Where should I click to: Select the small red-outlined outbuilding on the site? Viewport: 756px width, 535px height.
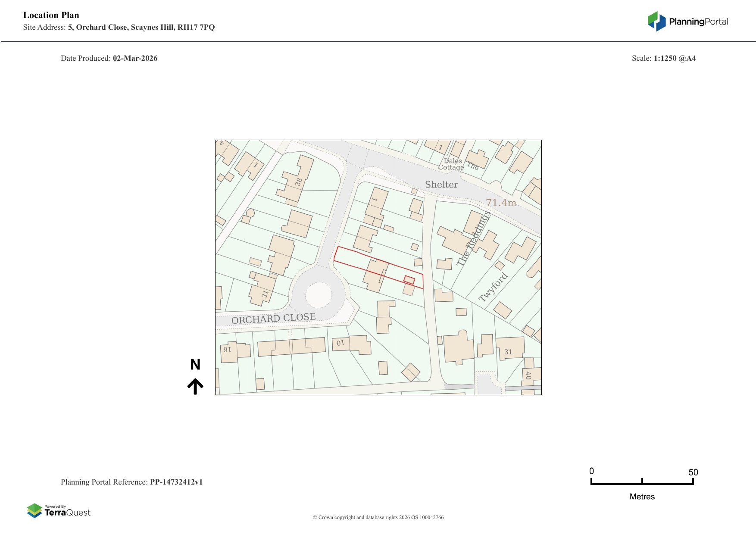[x=409, y=280]
